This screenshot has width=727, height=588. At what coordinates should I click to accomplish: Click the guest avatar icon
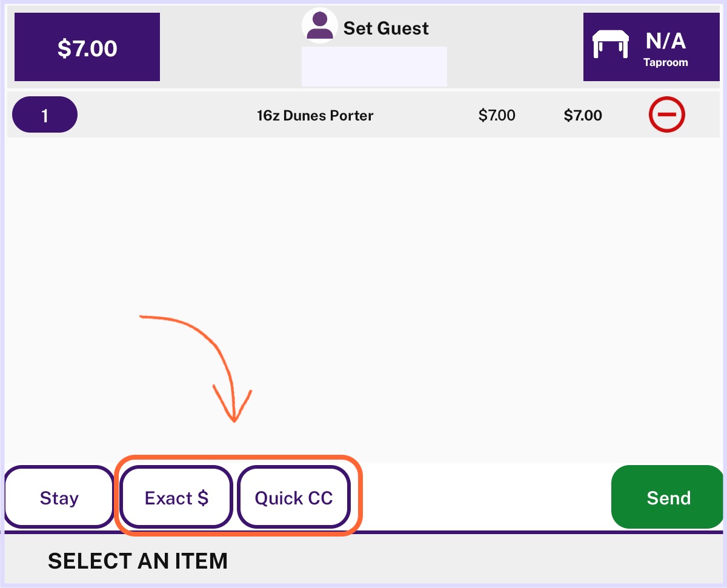[319, 25]
